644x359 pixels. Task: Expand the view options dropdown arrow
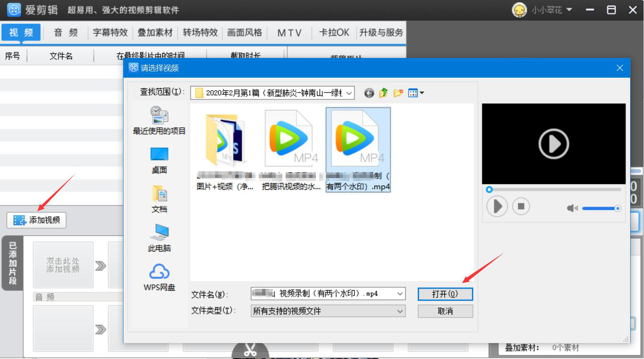[x=423, y=93]
